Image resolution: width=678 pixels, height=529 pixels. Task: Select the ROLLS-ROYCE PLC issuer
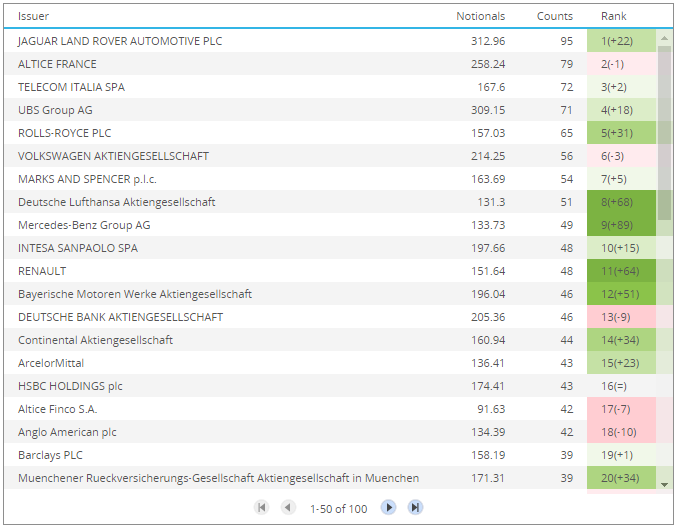(64, 133)
